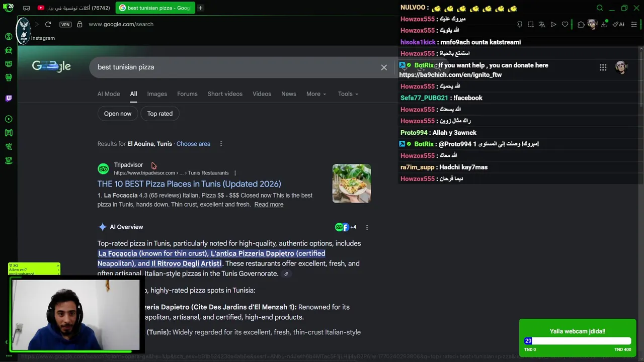Screen dimensions: 644x362
Task: Click the Google logo
Action: (51, 66)
